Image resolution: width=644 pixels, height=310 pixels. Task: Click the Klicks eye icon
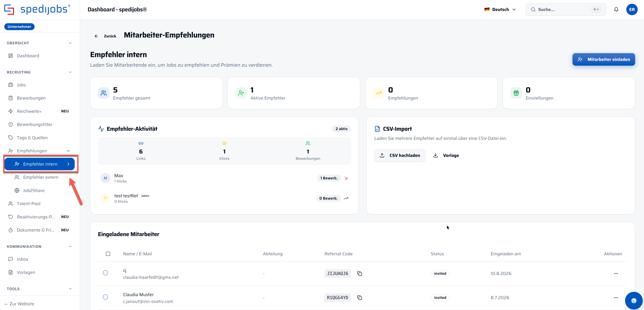(x=224, y=143)
